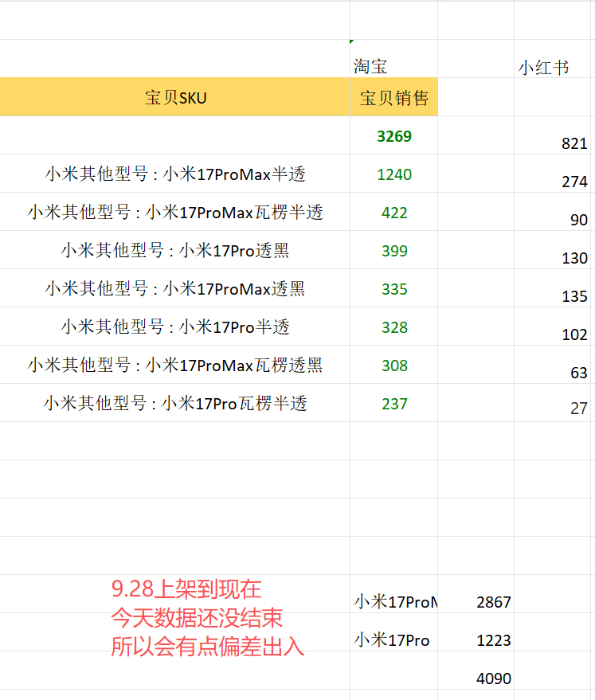This screenshot has height=700, width=595.
Task: Select row 小米17ProMax瓦楞透黑 SKU cell
Action: (x=175, y=364)
